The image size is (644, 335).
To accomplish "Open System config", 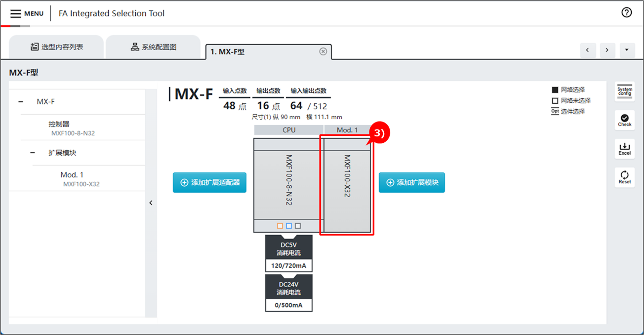I will [x=624, y=91].
